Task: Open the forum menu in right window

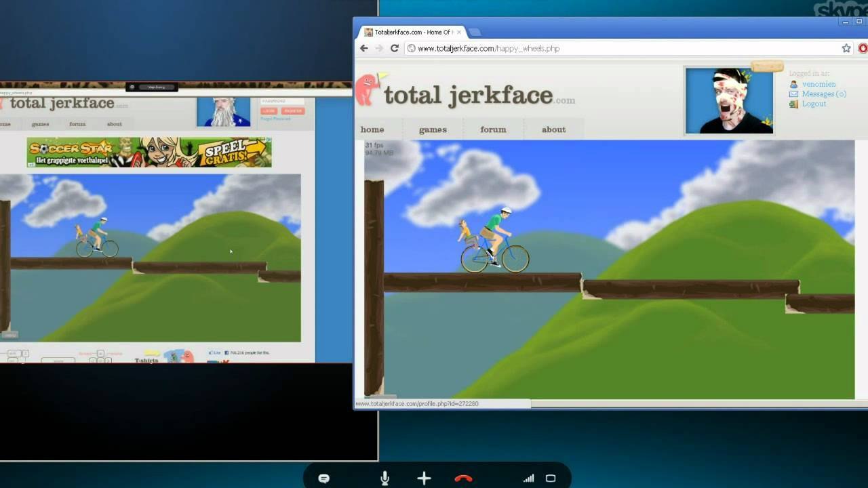Action: 493,129
